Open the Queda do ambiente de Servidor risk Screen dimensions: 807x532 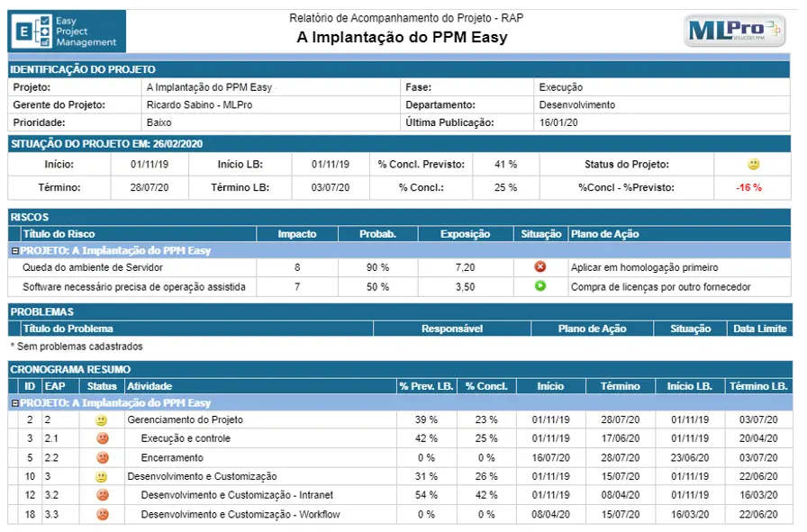tap(93, 267)
